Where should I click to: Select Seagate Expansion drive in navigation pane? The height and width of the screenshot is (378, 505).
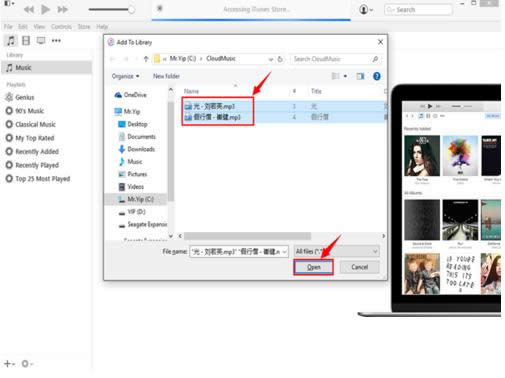[x=143, y=224]
